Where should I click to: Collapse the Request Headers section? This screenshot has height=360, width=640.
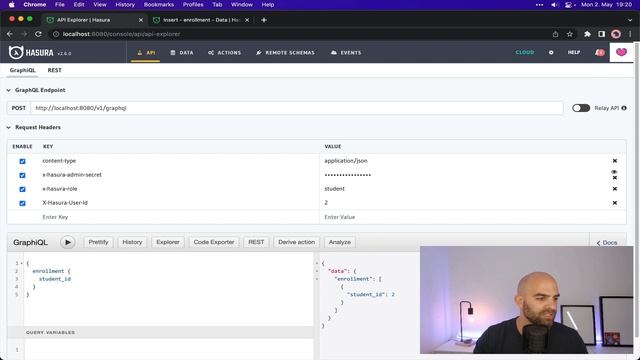9,127
